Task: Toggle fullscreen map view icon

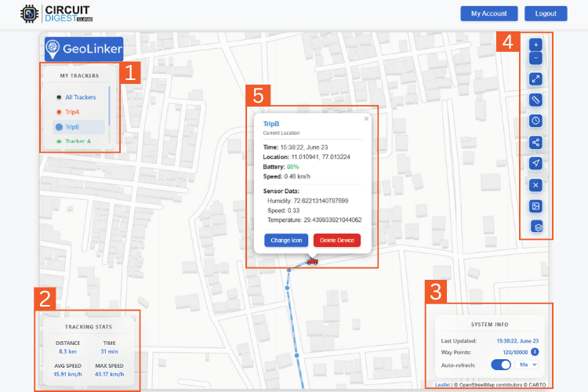Action: 535,78
